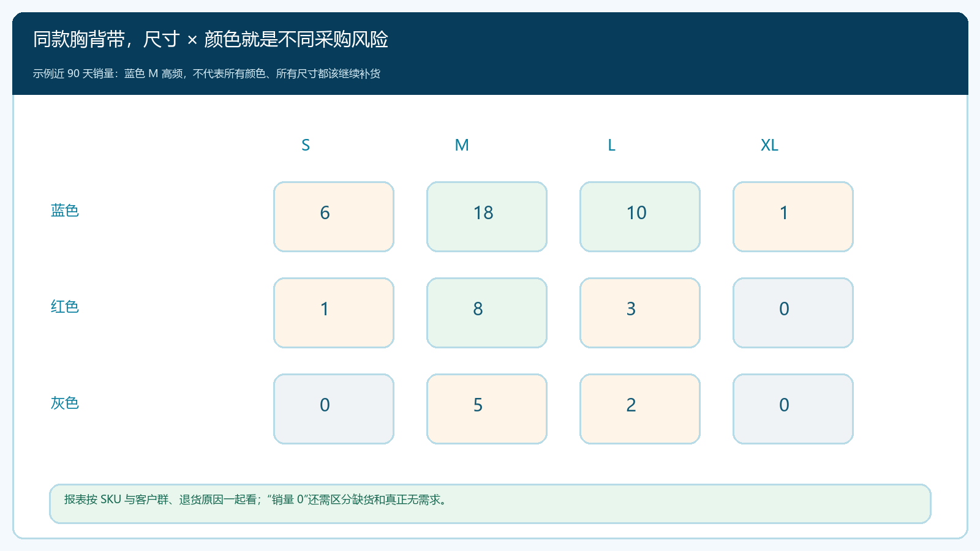The height and width of the screenshot is (551, 980).
Task: Click the 灰色 L cell showing 2
Action: point(640,409)
